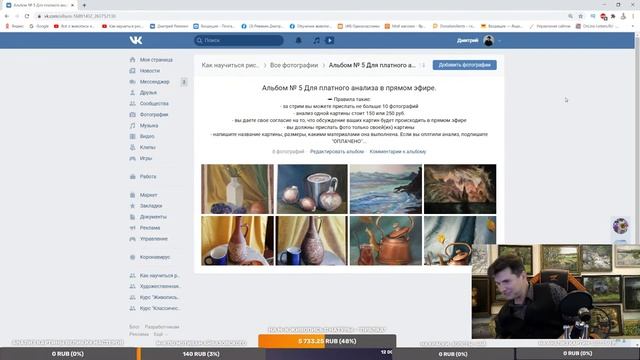
Task: Go to Как научиться рис... breadcrumb
Action: coord(230,65)
